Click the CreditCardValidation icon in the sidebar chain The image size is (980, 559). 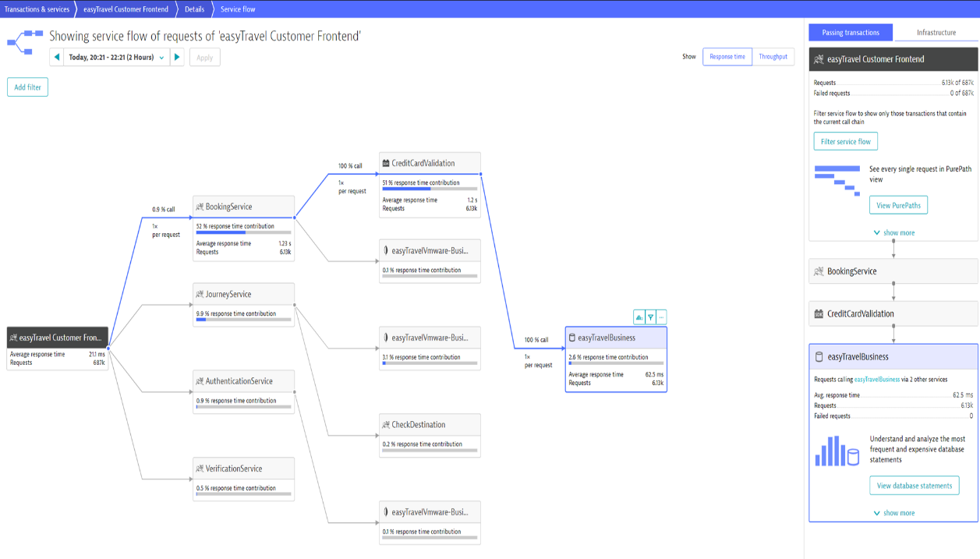[x=819, y=313]
